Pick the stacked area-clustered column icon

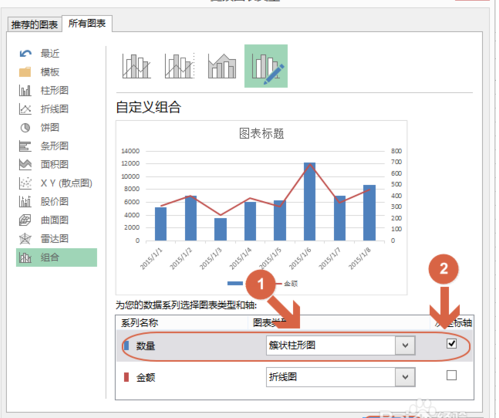[x=222, y=66]
